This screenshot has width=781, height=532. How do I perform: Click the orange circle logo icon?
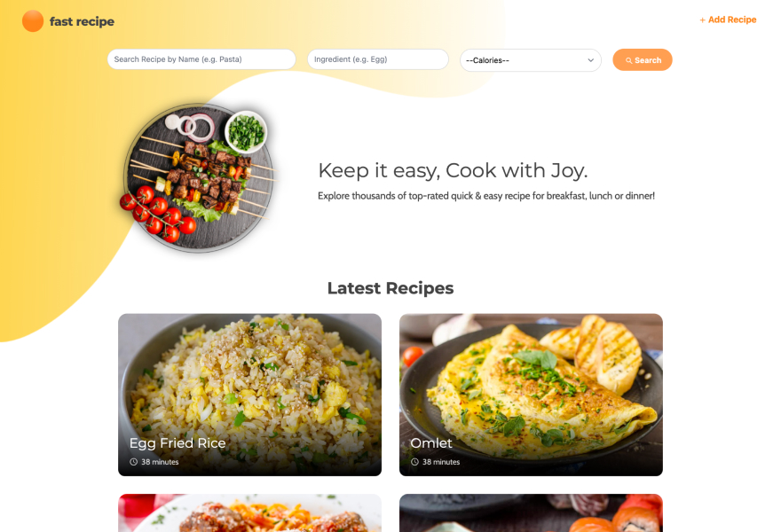(x=33, y=21)
